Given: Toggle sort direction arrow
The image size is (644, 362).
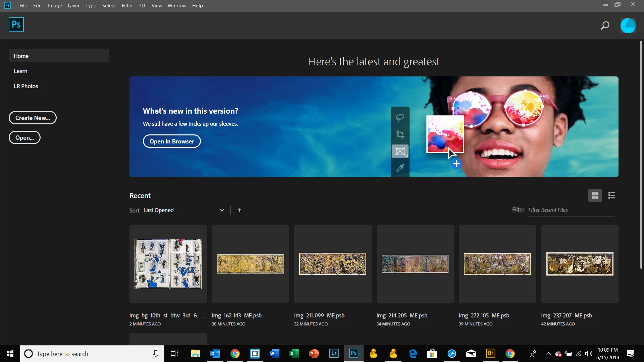Looking at the screenshot, I should pyautogui.click(x=239, y=210).
